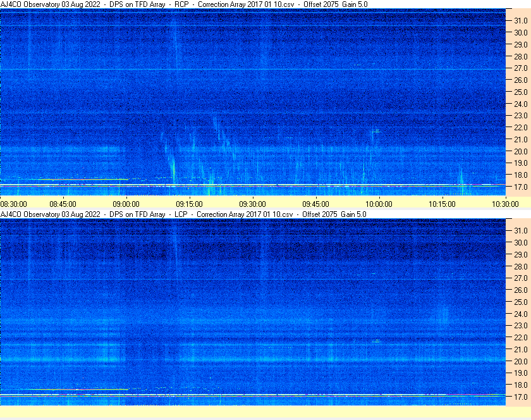The image size is (531, 420).
Task: Click the 31.0 frequency label on LCP plot
Action: [521, 230]
